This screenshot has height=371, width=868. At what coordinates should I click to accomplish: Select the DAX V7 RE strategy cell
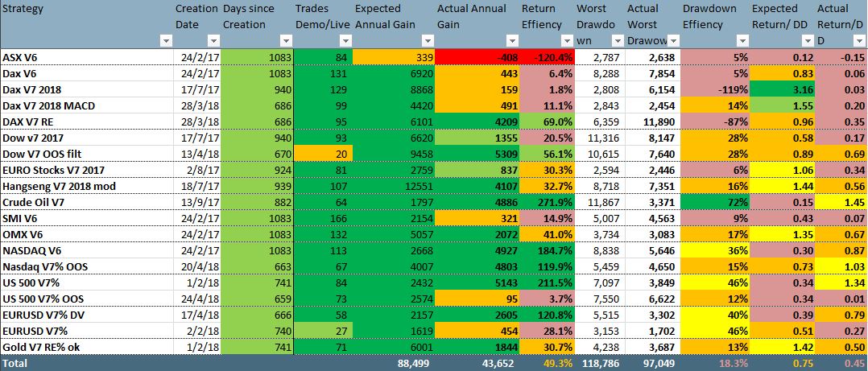coord(86,122)
